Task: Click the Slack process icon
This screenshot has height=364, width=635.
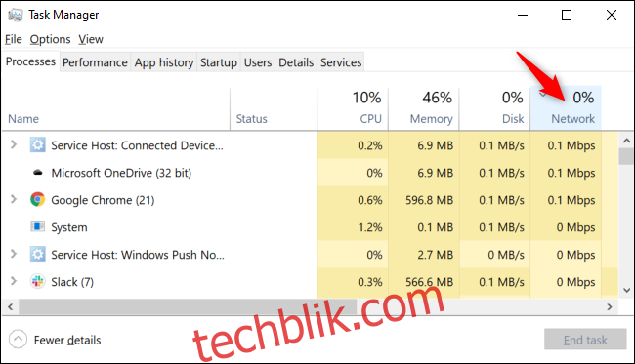Action: coord(38,281)
